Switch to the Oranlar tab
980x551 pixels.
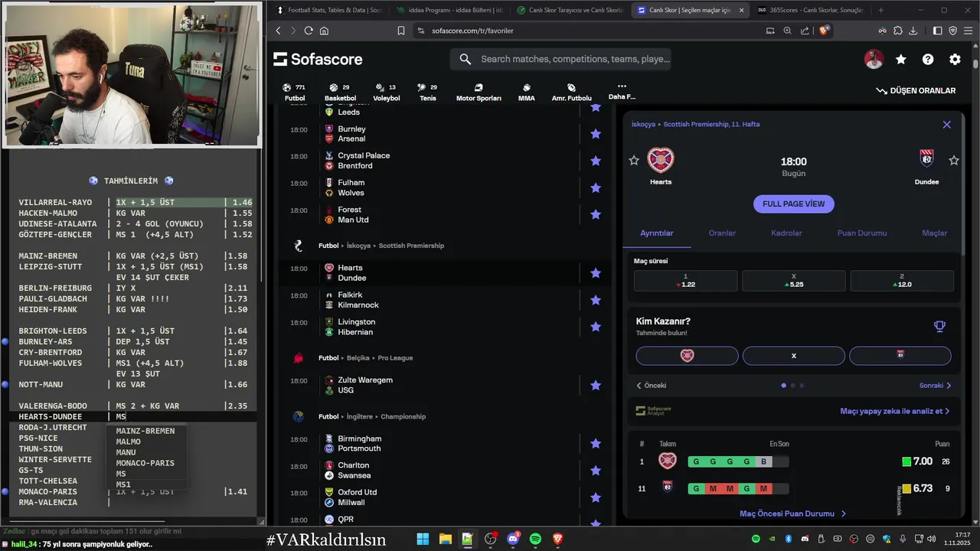[722, 233]
